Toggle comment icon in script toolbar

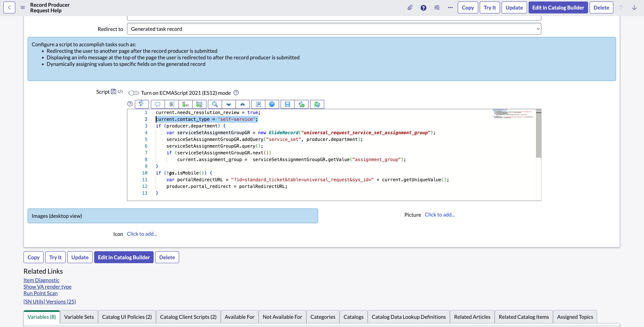pyautogui.click(x=158, y=104)
